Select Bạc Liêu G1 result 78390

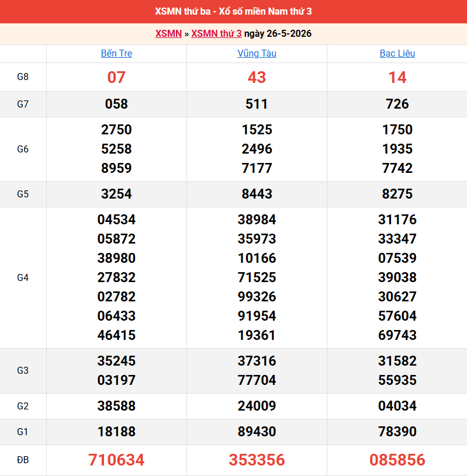pyautogui.click(x=397, y=432)
